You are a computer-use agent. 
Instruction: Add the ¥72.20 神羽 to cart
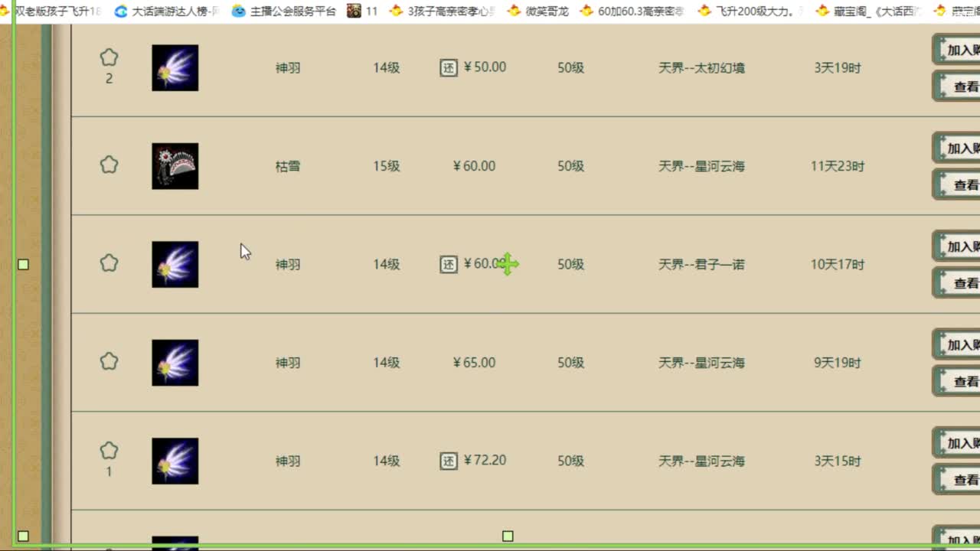coord(957,443)
